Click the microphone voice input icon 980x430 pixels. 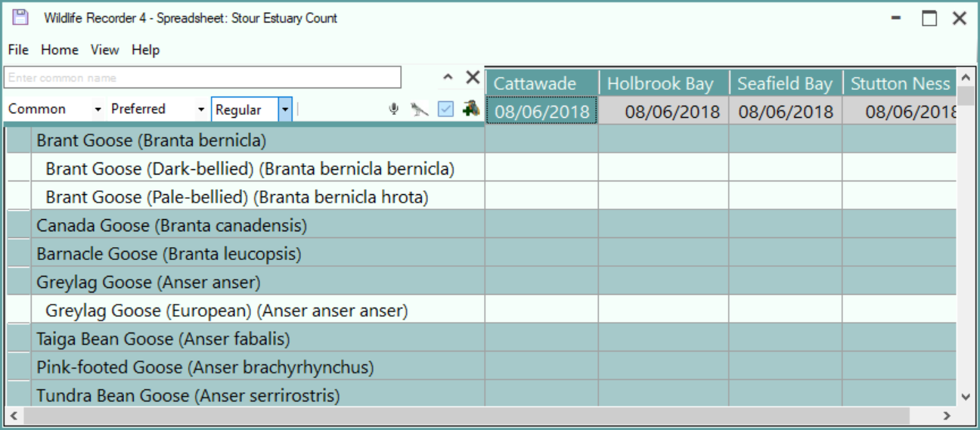394,109
